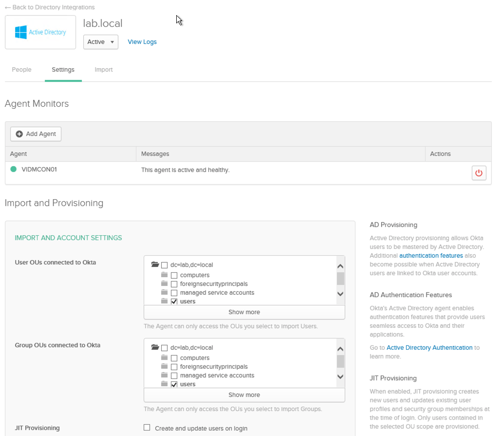Screen dimensions: 504x436
Task: Open the Active status dropdown
Action: (x=101, y=42)
